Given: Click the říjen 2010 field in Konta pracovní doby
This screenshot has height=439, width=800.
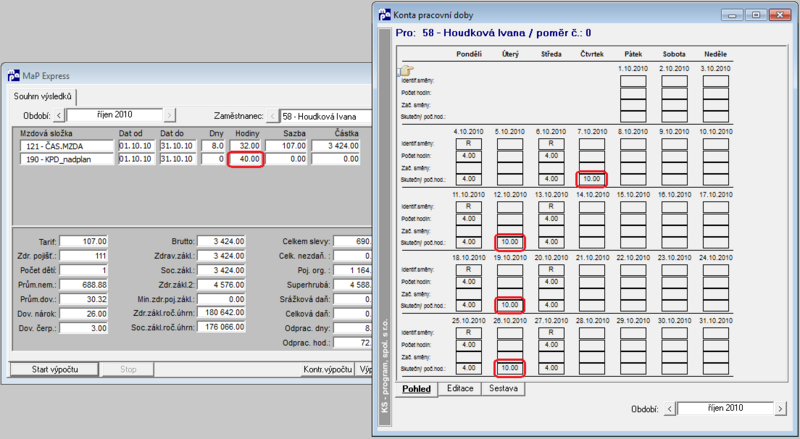Looking at the screenshot, I should pos(725,408).
